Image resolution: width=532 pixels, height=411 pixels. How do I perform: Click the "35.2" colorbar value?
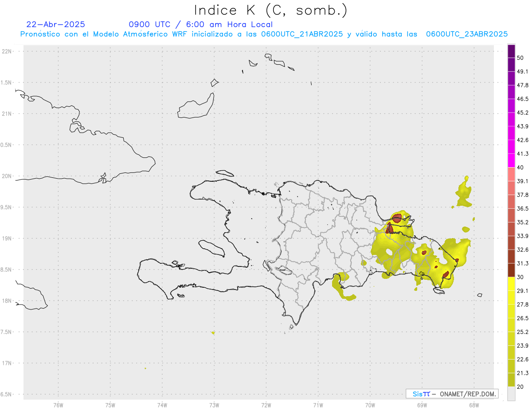click(x=522, y=222)
